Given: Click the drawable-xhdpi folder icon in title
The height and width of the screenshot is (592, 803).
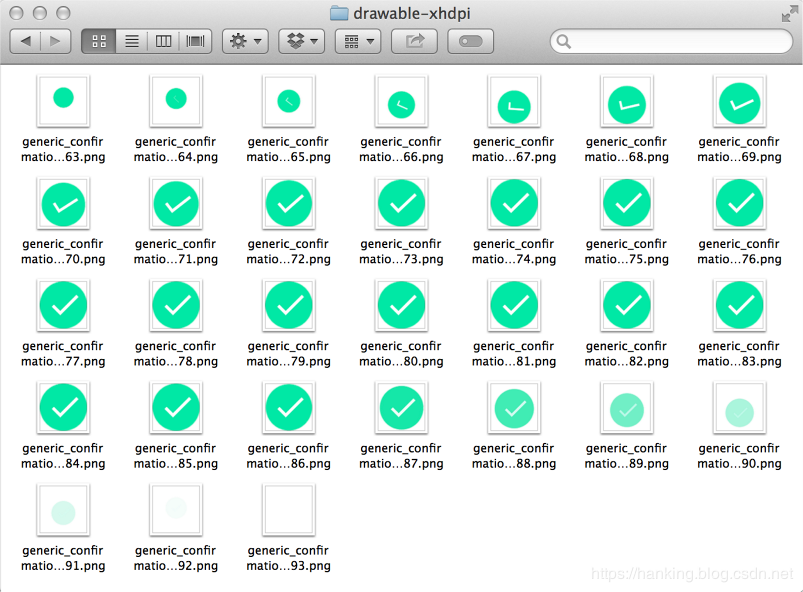Looking at the screenshot, I should tap(339, 13).
